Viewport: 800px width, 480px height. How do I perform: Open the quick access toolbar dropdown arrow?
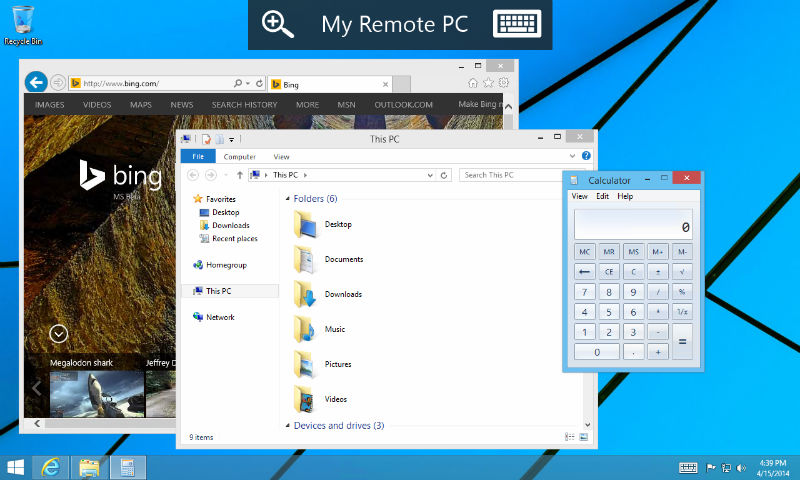[232, 139]
